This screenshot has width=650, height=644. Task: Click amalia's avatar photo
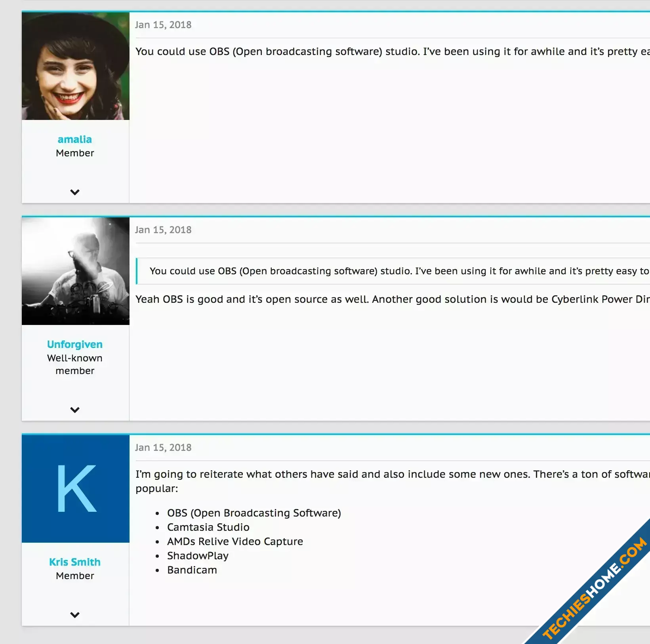pyautogui.click(x=76, y=66)
